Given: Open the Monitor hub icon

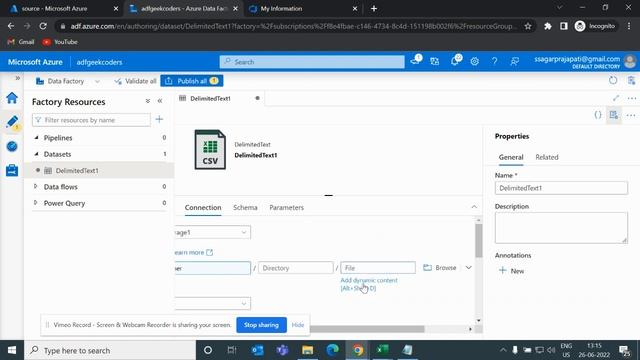Looking at the screenshot, I should (x=12, y=146).
